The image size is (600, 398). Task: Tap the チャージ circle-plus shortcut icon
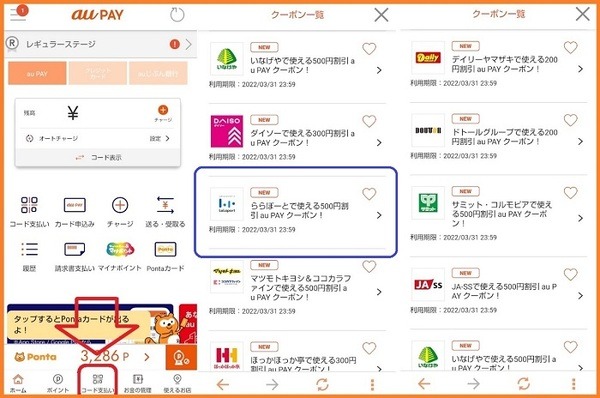120,205
